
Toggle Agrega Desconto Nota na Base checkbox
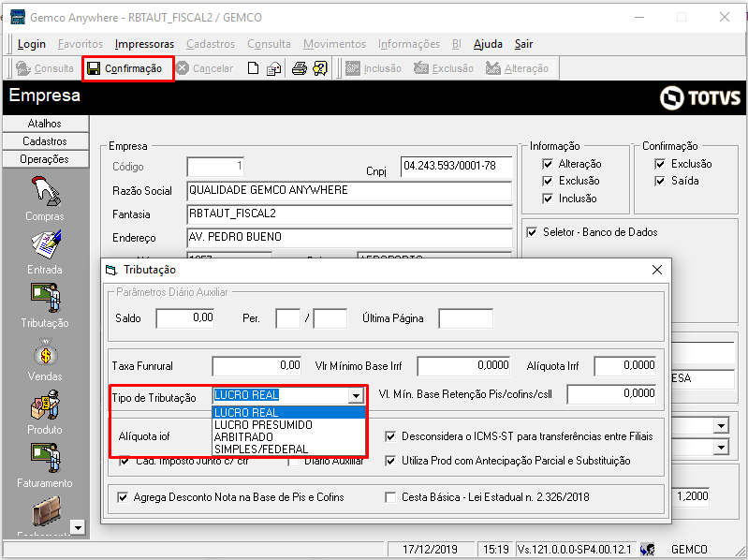pyautogui.click(x=123, y=497)
